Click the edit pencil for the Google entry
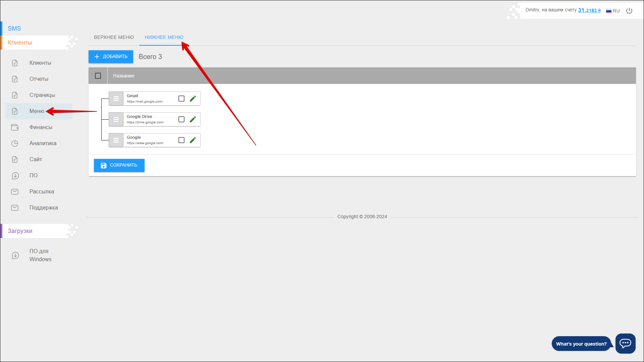644x362 pixels. (193, 140)
